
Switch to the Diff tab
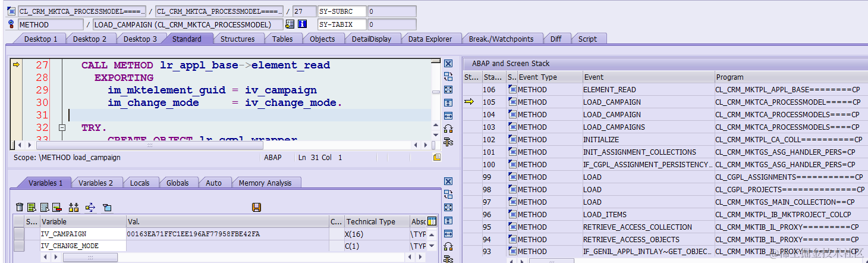[556, 39]
